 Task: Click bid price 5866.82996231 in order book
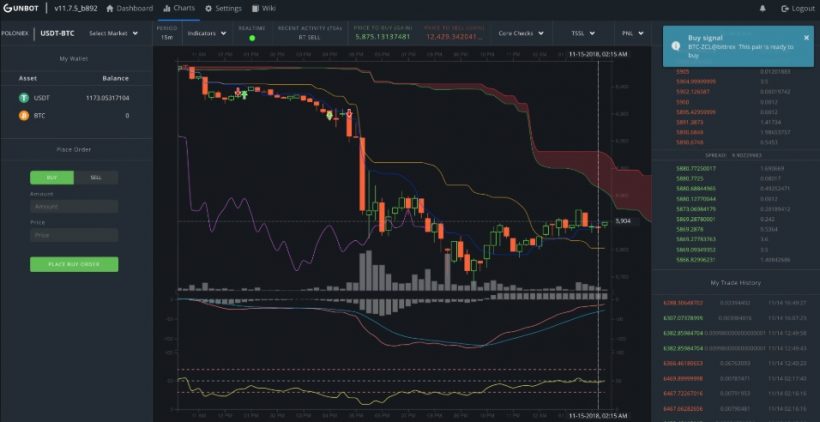coord(696,260)
